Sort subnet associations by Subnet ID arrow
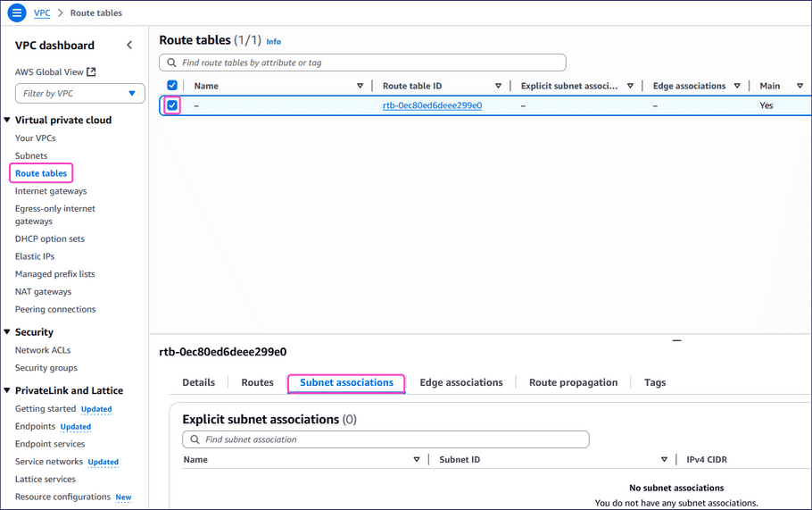 click(664, 460)
